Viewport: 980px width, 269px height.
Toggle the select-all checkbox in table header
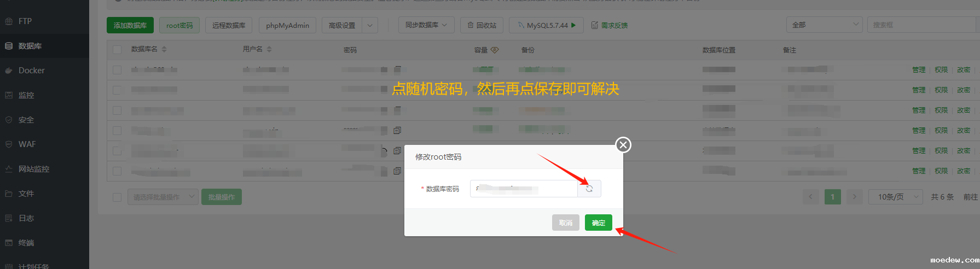(117, 50)
